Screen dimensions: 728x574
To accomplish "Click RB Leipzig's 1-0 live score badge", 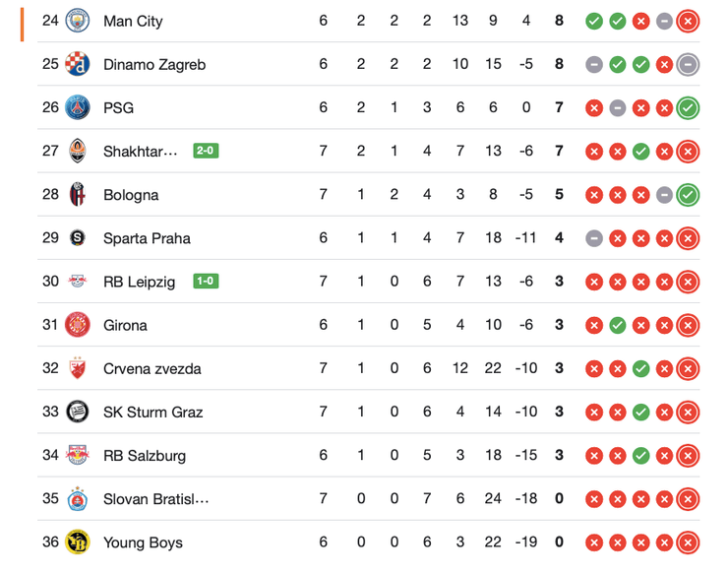I will coord(206,282).
